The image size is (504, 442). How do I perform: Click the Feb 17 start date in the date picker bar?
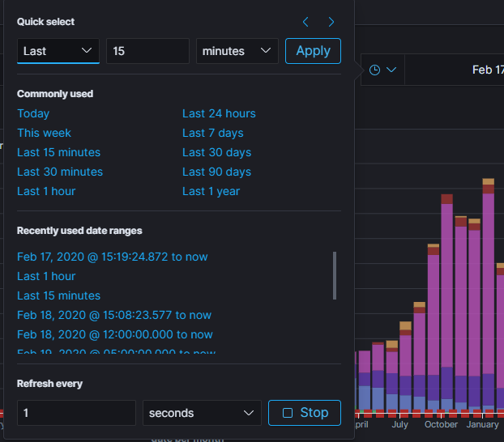[488, 70]
